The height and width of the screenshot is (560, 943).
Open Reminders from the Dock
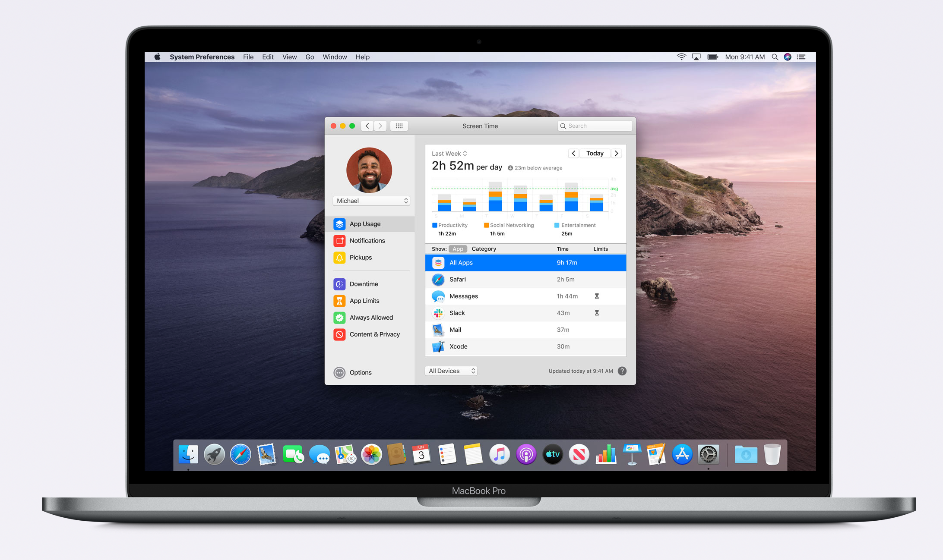coord(447,454)
